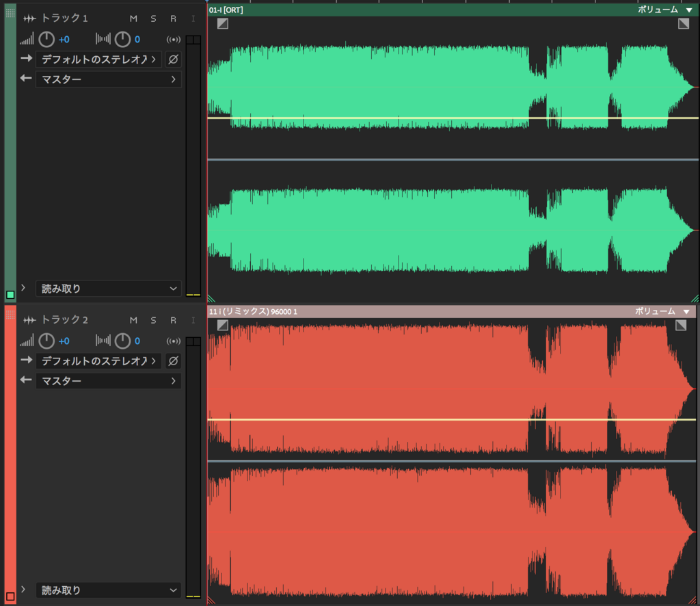This screenshot has width=700, height=606.
Task: Click the volume value +0 on トラック 1
Action: (x=64, y=39)
